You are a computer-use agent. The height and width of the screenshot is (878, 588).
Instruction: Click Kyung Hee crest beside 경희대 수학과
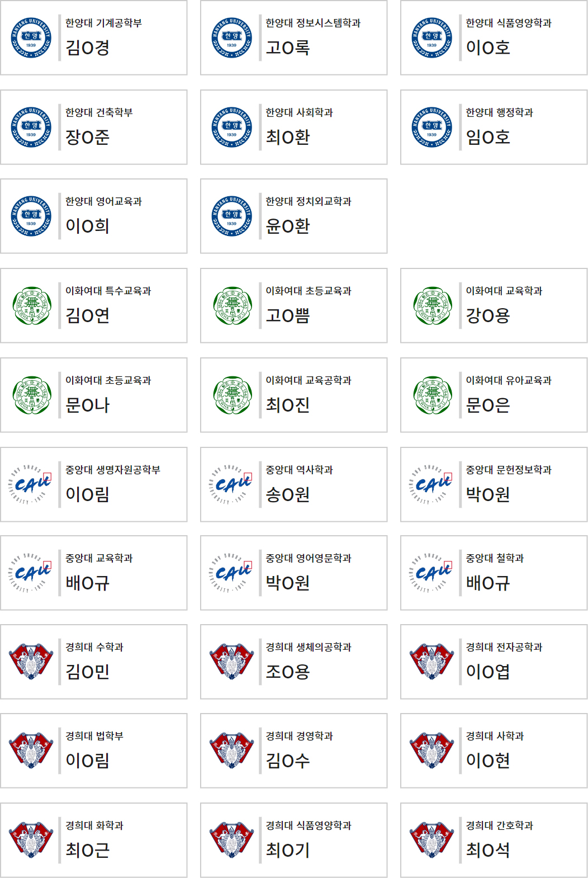(x=31, y=662)
